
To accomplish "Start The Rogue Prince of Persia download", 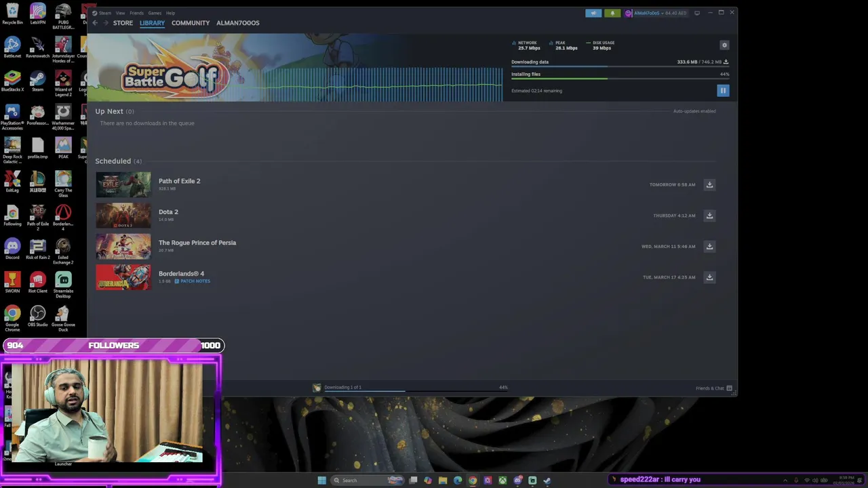I will [709, 246].
